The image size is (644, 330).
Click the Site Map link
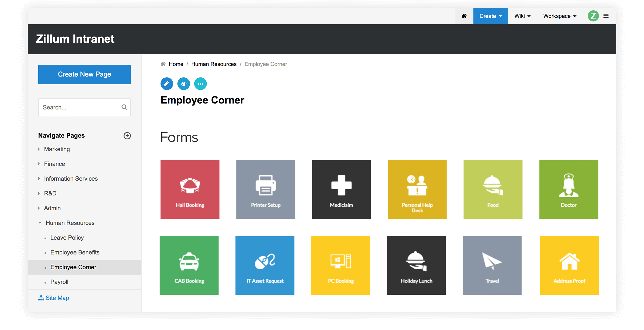57,298
